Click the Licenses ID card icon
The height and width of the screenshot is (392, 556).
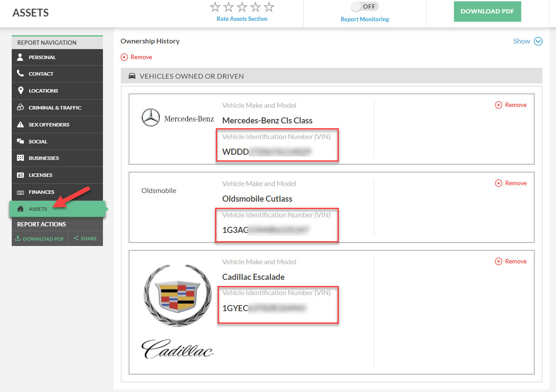click(x=20, y=175)
